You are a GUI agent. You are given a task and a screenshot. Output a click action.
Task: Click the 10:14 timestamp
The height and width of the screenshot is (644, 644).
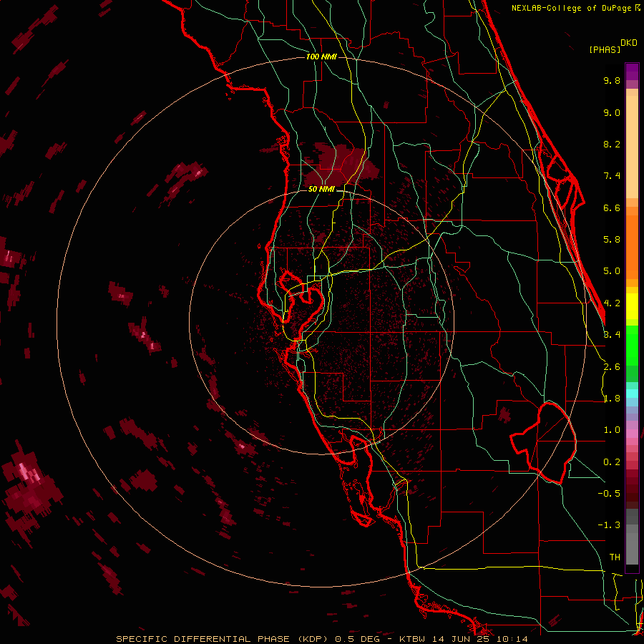[x=512, y=639]
